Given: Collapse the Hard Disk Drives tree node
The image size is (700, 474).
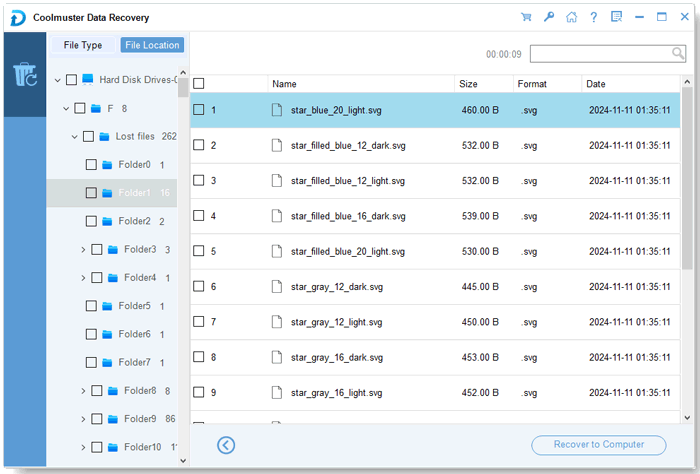Looking at the screenshot, I should pos(58,80).
